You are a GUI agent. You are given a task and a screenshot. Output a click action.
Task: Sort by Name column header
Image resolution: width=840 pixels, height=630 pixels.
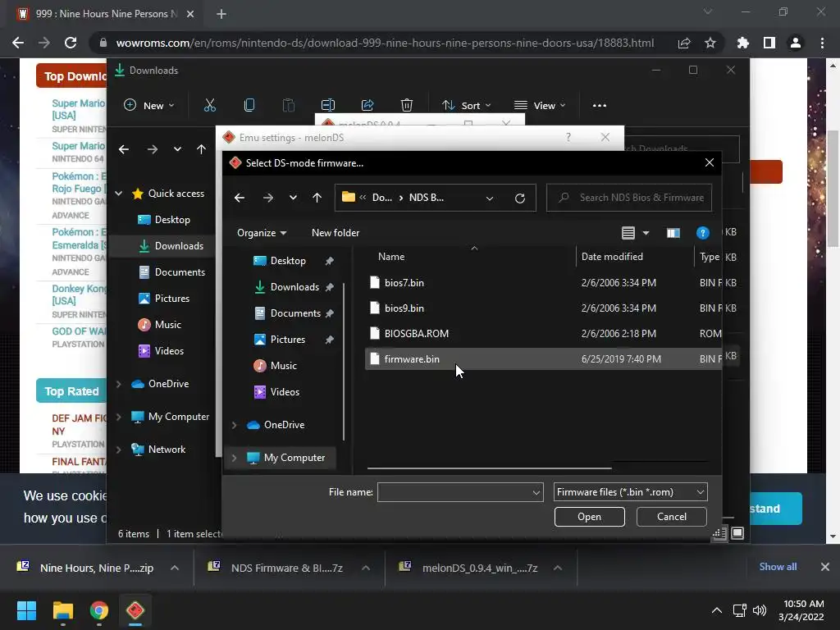coord(391,257)
